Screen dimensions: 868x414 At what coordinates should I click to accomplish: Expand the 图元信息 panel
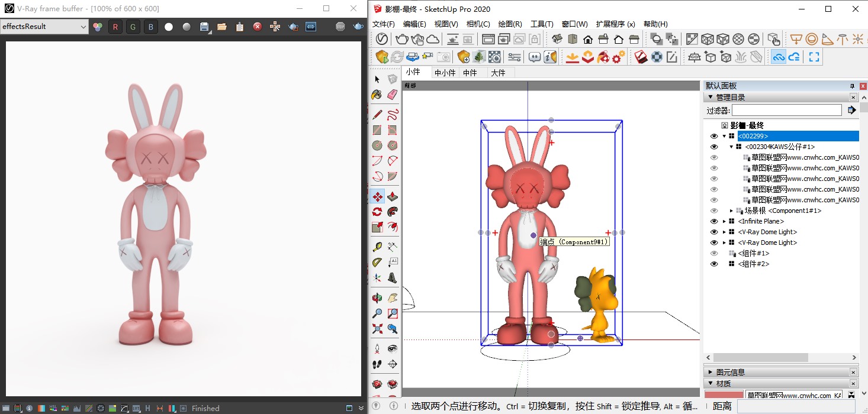(x=710, y=372)
